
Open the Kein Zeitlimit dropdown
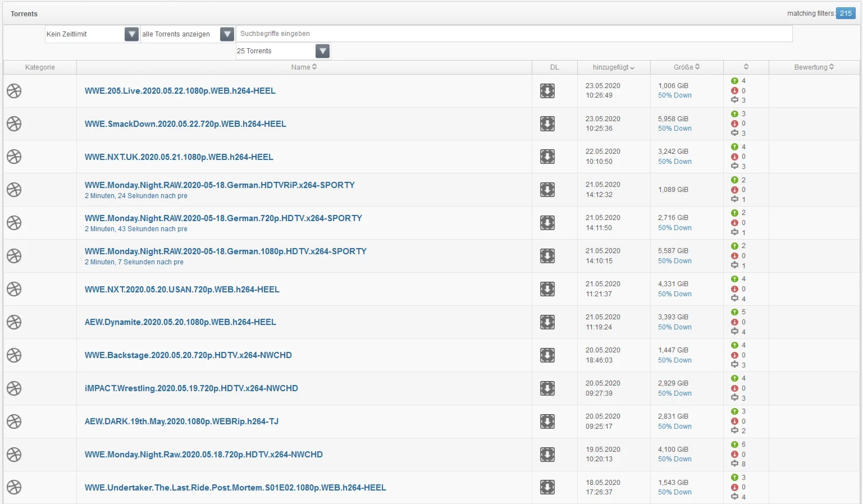tap(131, 34)
